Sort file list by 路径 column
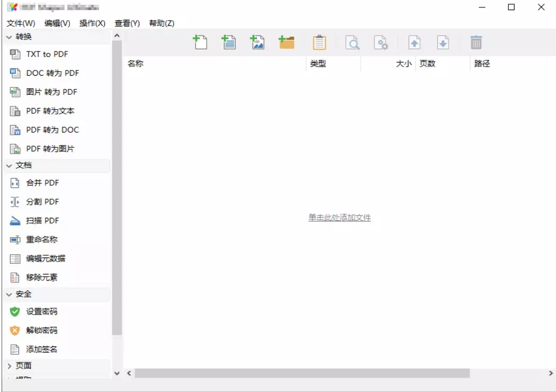556x392 pixels. click(513, 64)
